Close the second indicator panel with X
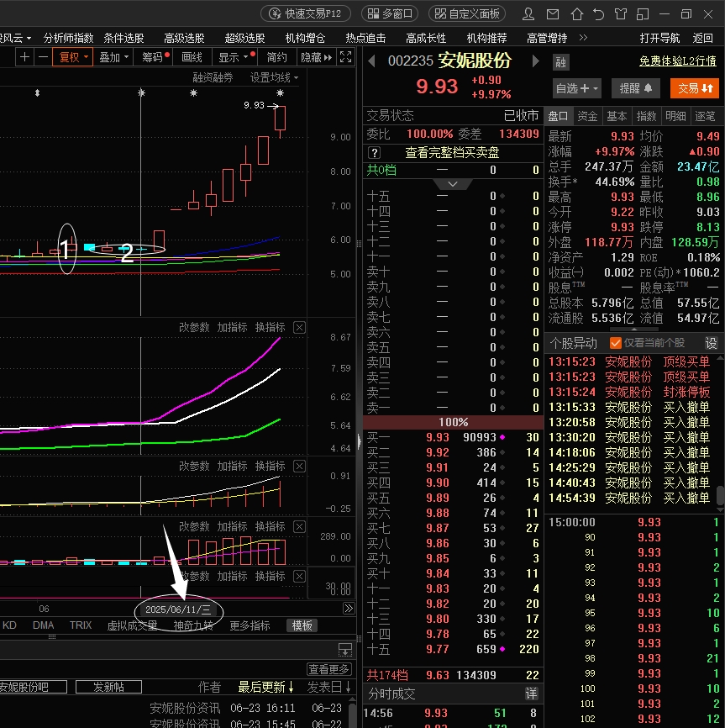725x728 pixels. (300, 467)
